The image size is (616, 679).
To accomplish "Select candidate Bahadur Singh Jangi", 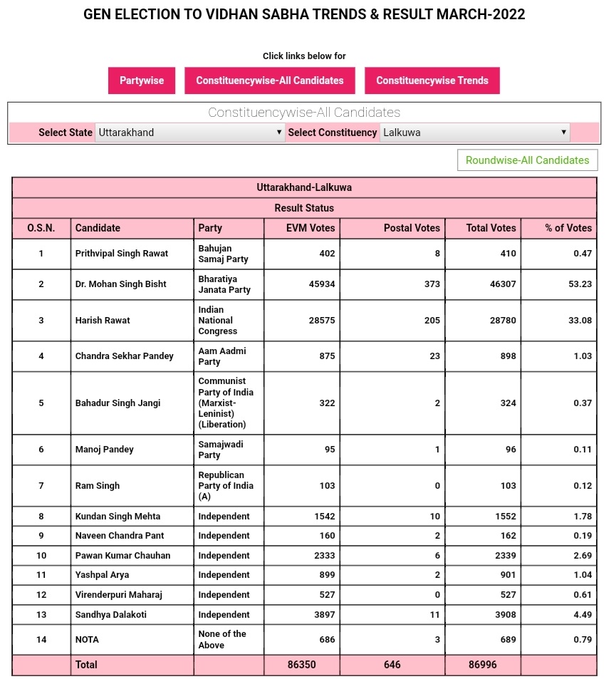I will (x=118, y=403).
